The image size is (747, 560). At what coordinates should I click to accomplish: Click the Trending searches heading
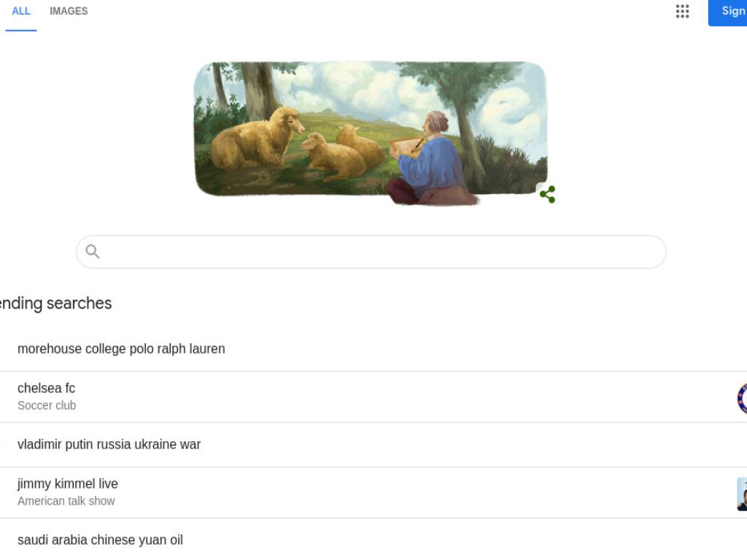click(55, 303)
